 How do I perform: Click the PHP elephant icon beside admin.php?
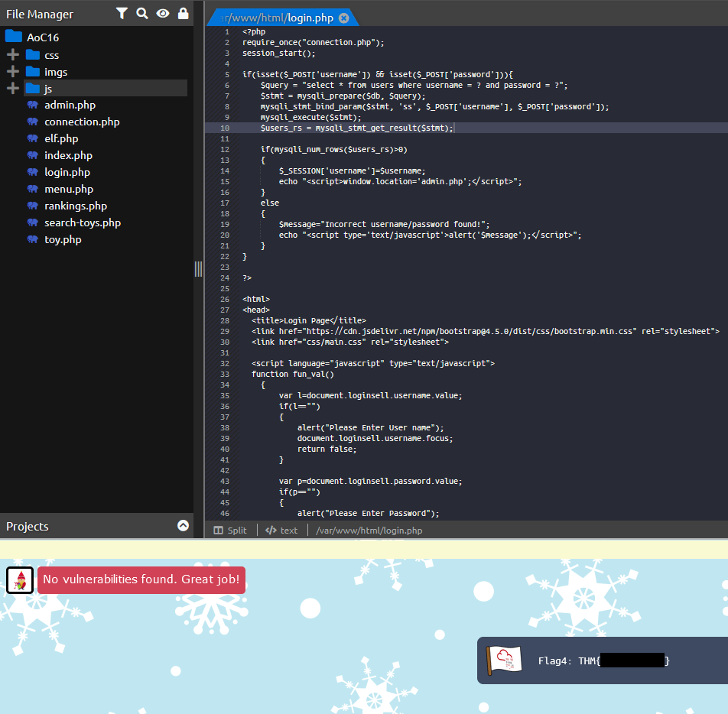(32, 105)
